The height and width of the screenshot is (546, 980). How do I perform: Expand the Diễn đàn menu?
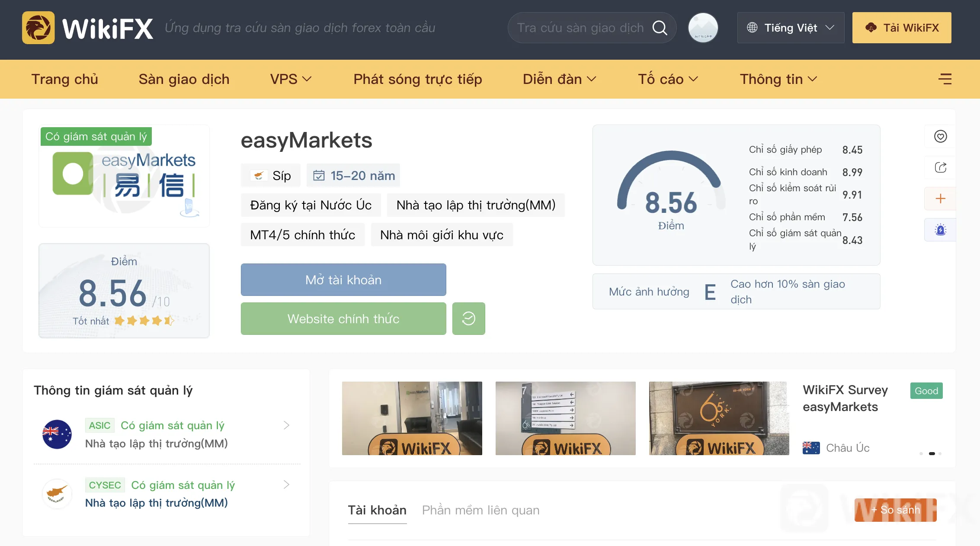tap(559, 79)
